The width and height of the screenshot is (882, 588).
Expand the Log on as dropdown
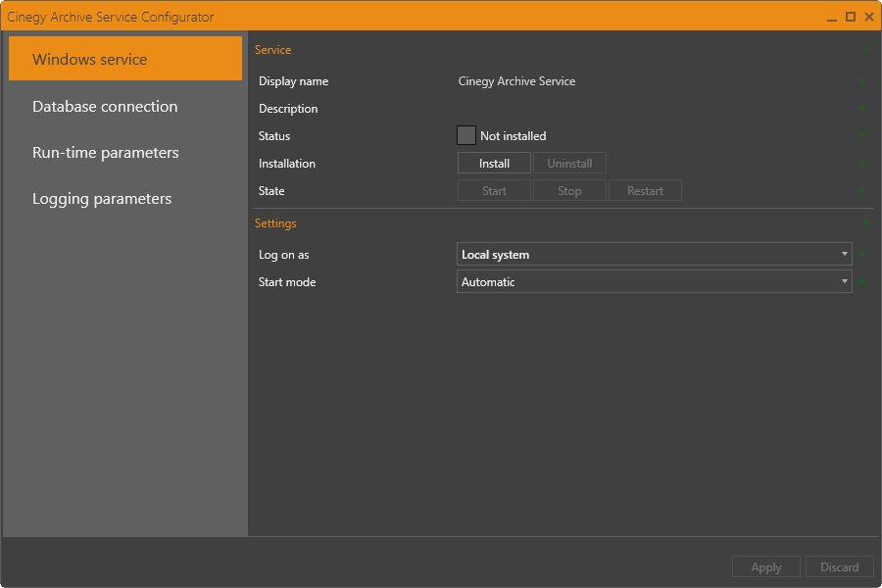point(655,255)
